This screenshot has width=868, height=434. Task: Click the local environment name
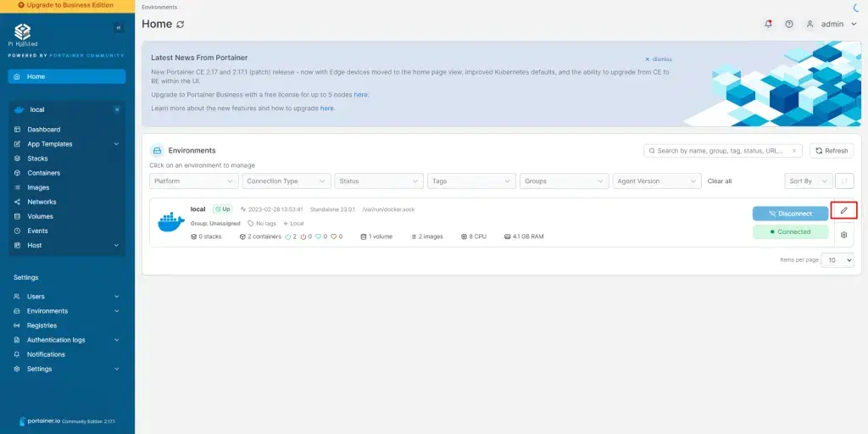[198, 209]
